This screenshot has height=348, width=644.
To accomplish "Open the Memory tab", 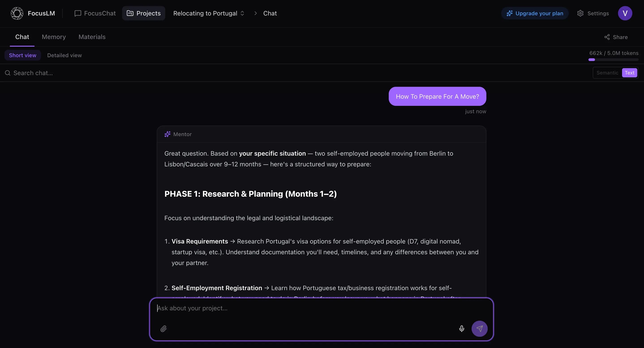I will pos(54,37).
